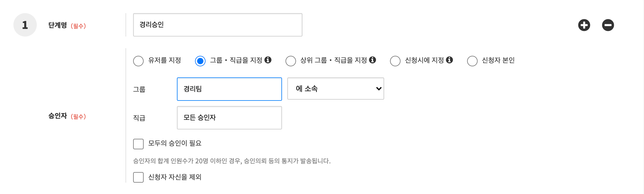Show info for 그룹・직급을 지정 option
The height and width of the screenshot is (194, 644).
[x=268, y=60]
